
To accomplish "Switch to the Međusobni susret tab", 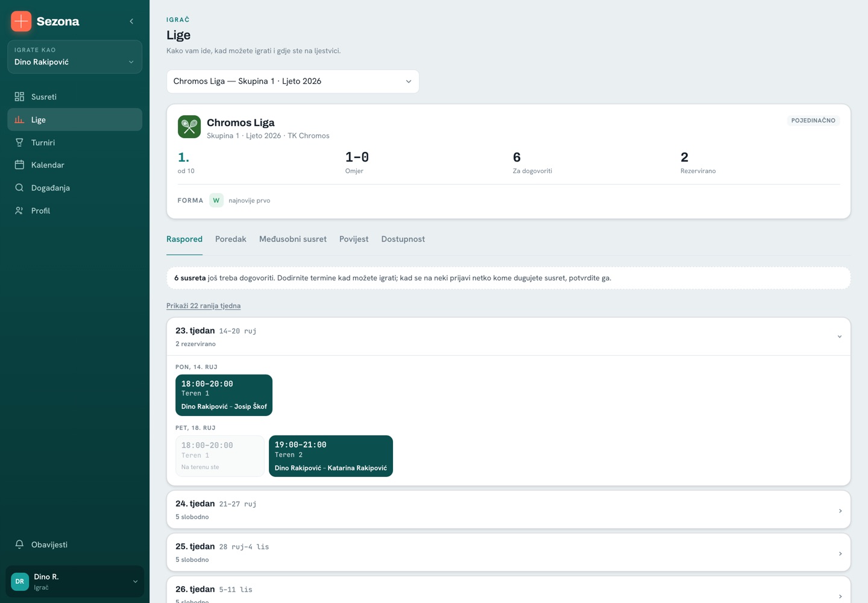I will pos(293,239).
